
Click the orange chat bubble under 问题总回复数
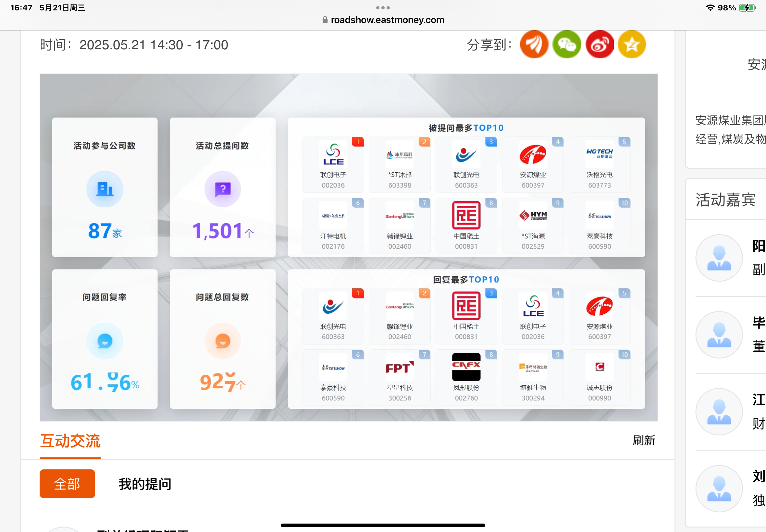point(222,341)
